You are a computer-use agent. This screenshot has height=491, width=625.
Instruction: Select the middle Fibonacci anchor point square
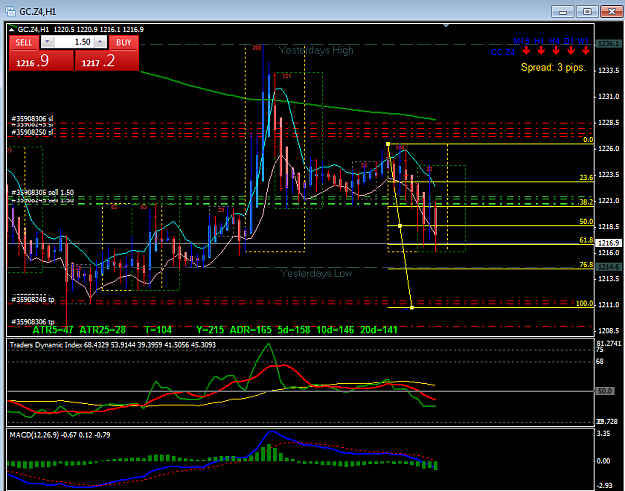coord(400,226)
